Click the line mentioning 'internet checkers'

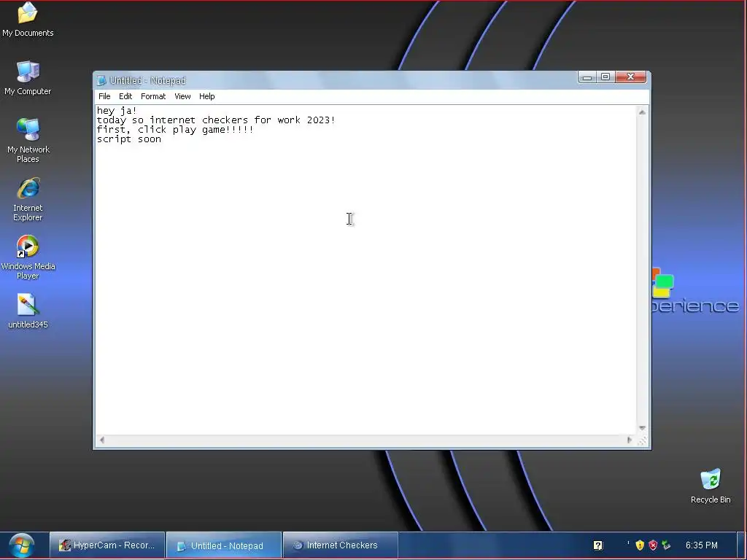216,120
